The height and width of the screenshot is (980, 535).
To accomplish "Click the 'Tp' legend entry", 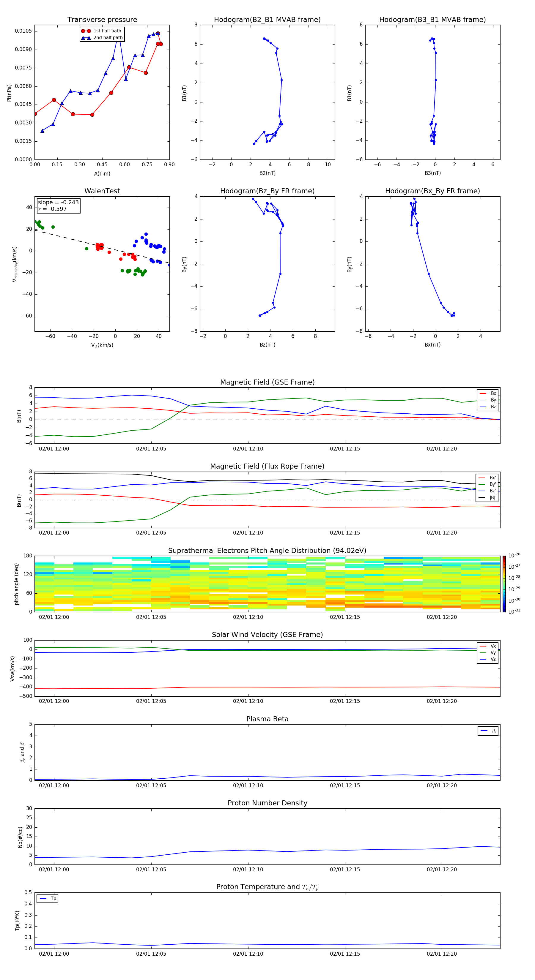I will click(x=48, y=899).
